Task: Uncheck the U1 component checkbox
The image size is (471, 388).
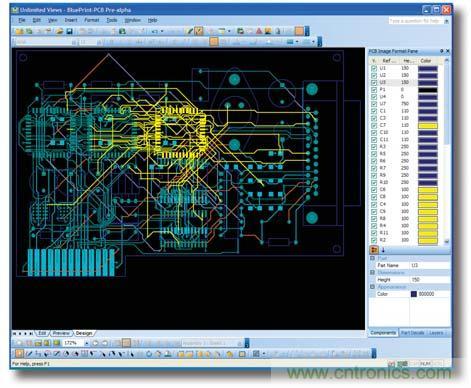Action: click(x=374, y=68)
